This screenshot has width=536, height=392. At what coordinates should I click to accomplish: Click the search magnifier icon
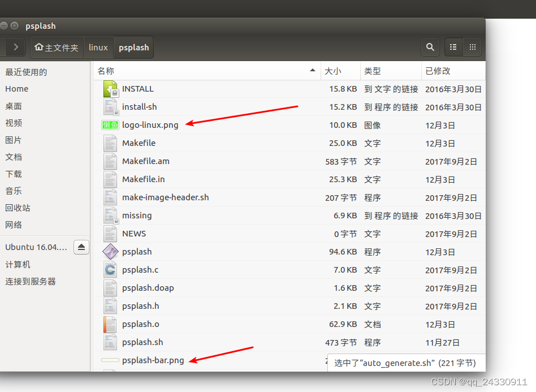[x=430, y=47]
